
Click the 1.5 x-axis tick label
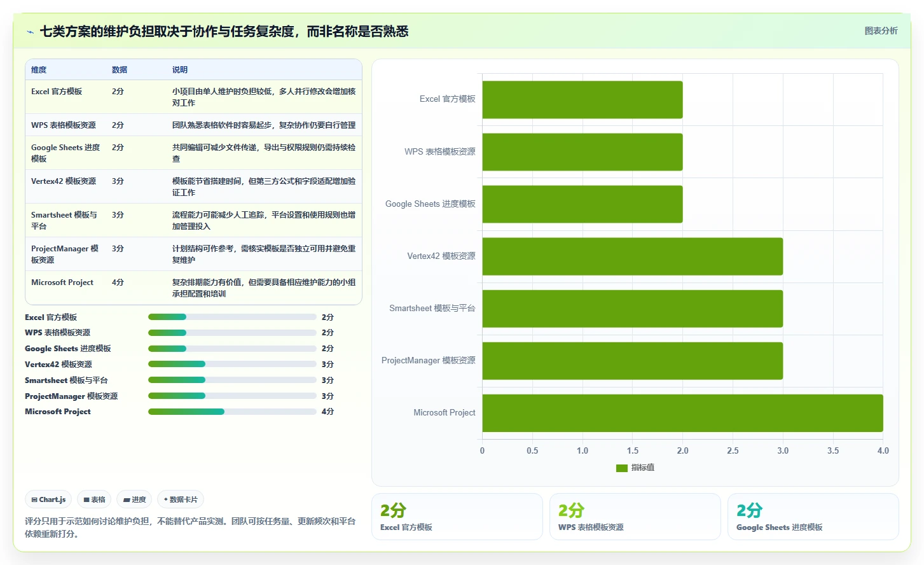pos(633,450)
